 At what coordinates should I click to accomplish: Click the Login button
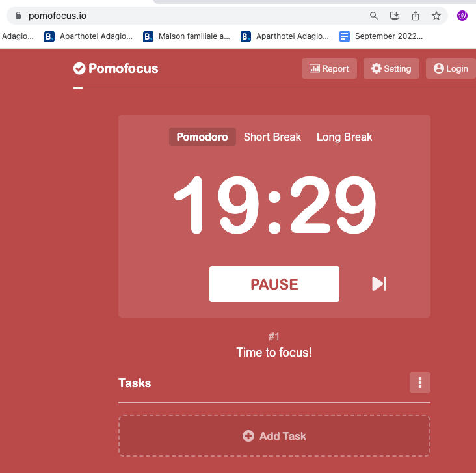tap(451, 68)
